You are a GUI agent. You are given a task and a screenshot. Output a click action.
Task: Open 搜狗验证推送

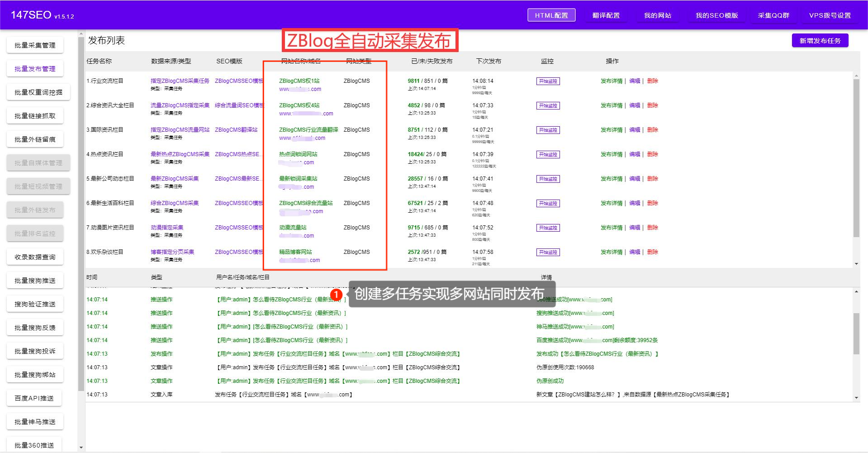coord(35,304)
